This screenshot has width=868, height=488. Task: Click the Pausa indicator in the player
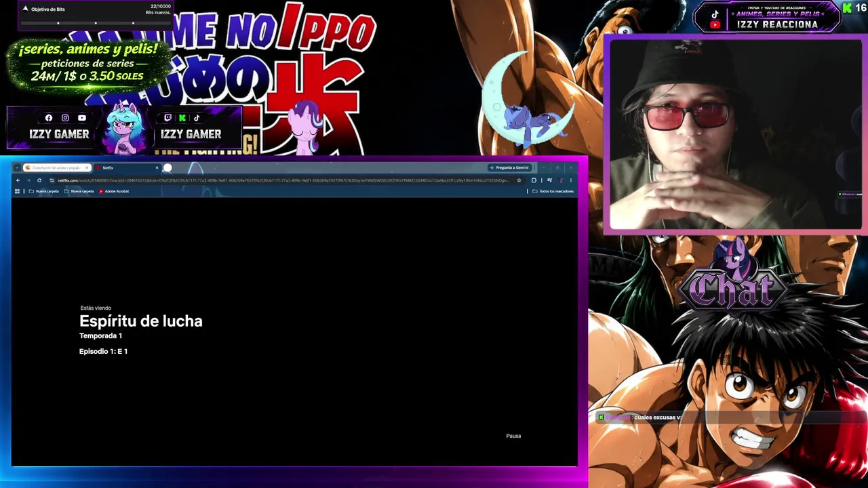[513, 436]
